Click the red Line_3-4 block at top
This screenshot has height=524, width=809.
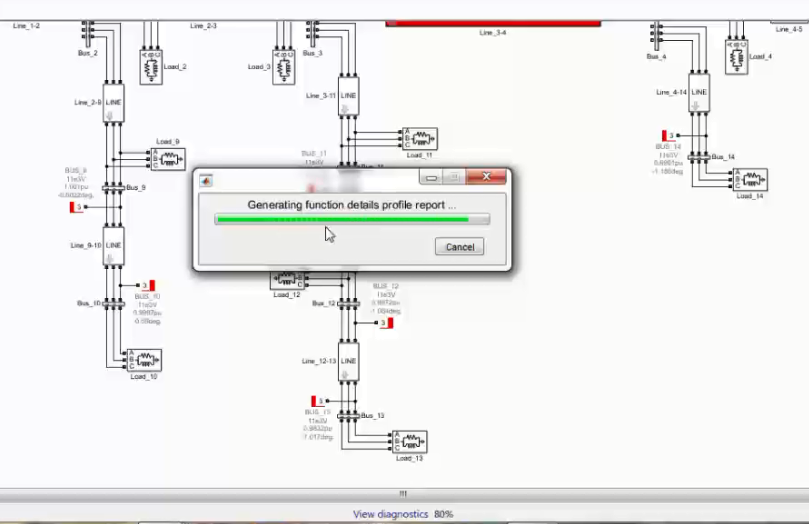pos(492,22)
